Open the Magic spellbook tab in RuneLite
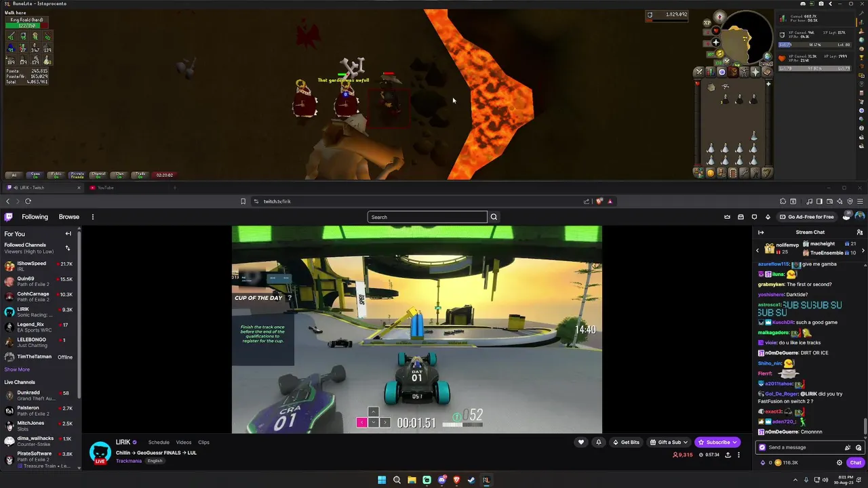Viewport: 868px width, 488px height. [x=767, y=73]
